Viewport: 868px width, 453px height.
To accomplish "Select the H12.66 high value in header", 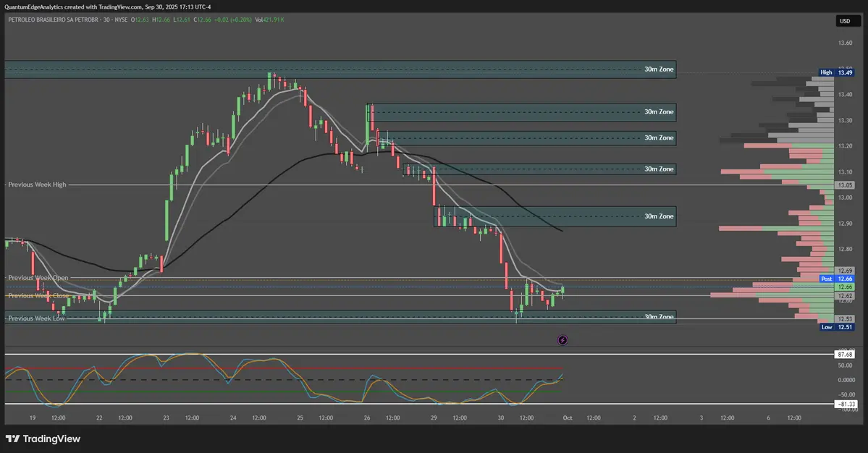I will pyautogui.click(x=161, y=20).
